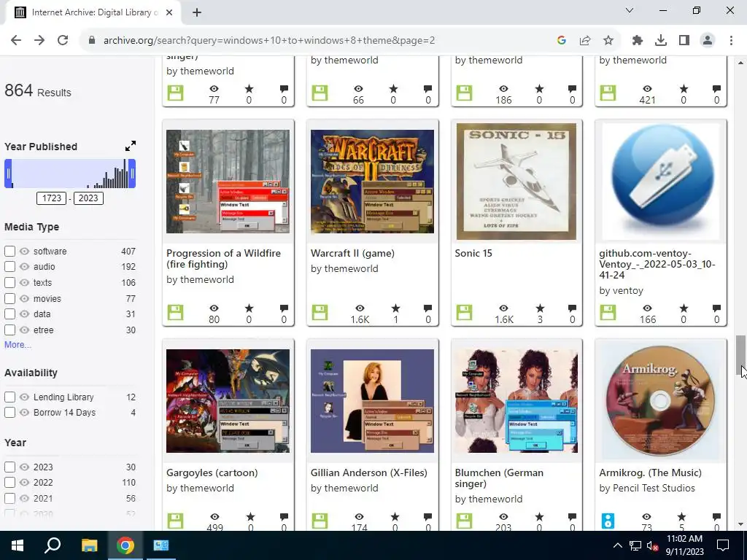Open the Windows Start menu
Viewport: 747px width, 560px height.
pyautogui.click(x=18, y=545)
